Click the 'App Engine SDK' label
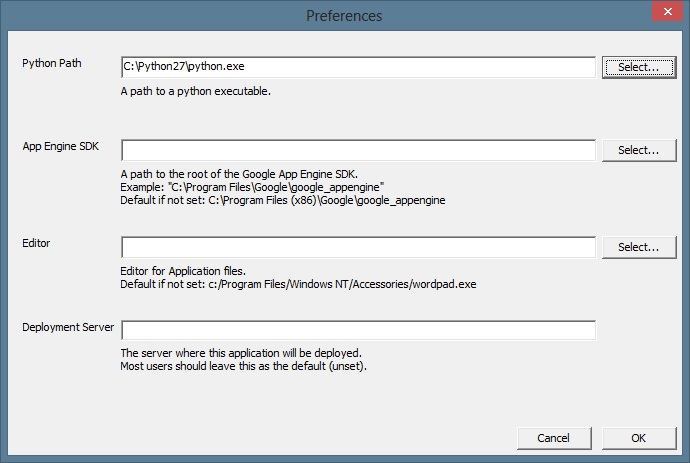 (x=60, y=147)
